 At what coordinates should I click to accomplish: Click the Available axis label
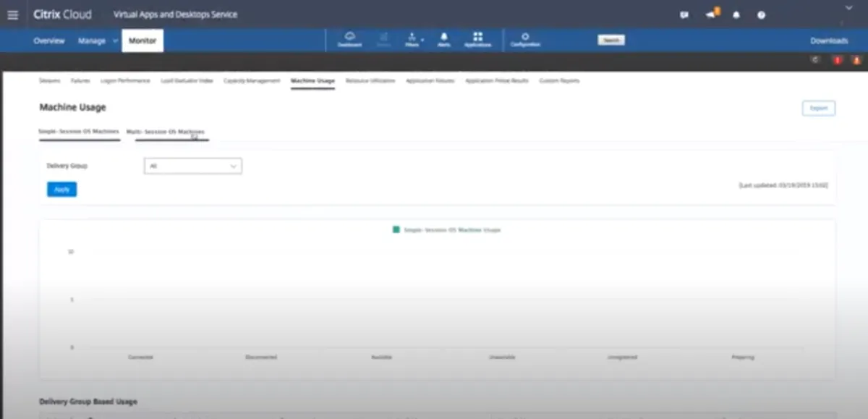tap(381, 357)
